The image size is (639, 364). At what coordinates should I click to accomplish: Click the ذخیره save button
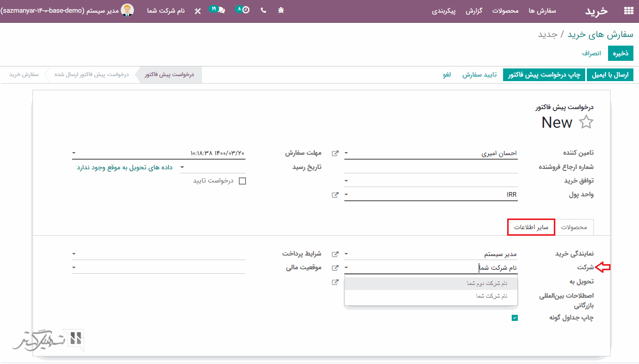[621, 53]
